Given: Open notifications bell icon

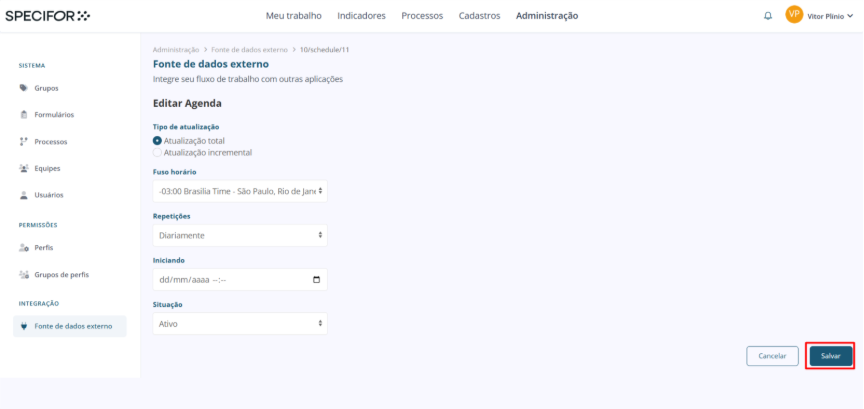Looking at the screenshot, I should [x=768, y=16].
